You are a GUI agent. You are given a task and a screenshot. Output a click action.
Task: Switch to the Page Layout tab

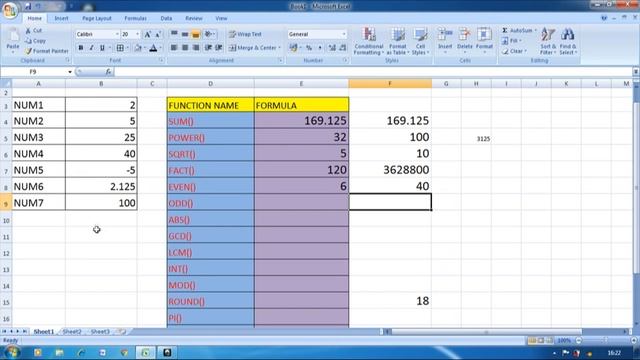[97, 18]
